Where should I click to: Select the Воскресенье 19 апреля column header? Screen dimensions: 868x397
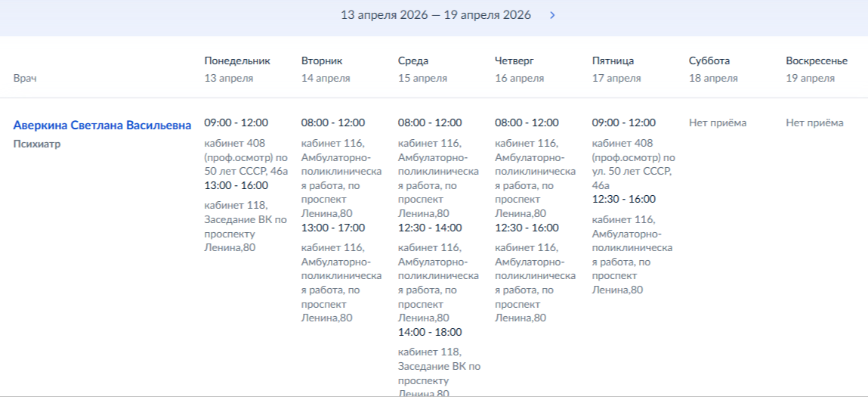[x=816, y=69]
